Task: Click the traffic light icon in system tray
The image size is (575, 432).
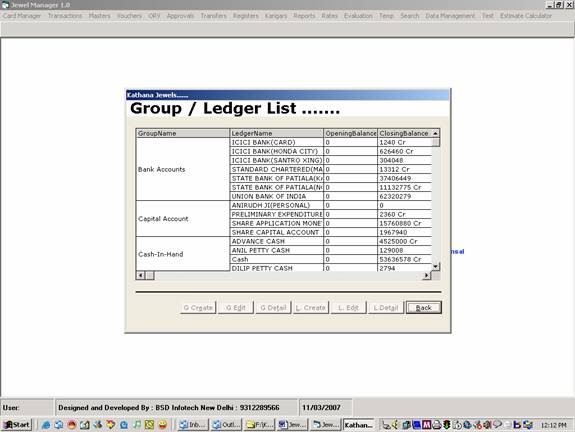Action: pyautogui.click(x=446, y=425)
